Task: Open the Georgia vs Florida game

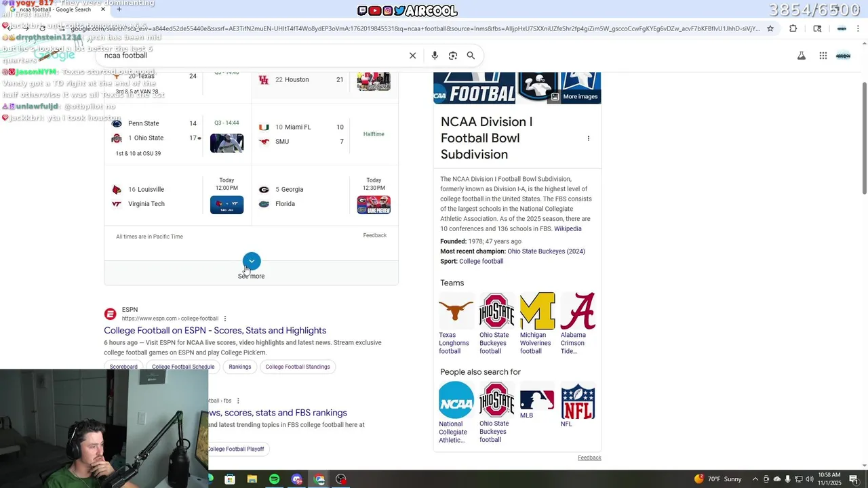Action: coord(325,197)
